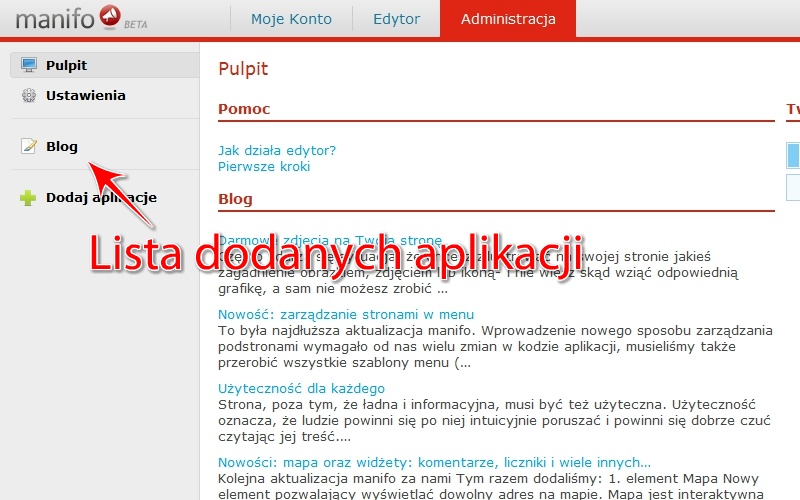800x500 pixels.
Task: Open 'Nowości: mapa oraz widżety' blog post
Action: pyautogui.click(x=434, y=462)
